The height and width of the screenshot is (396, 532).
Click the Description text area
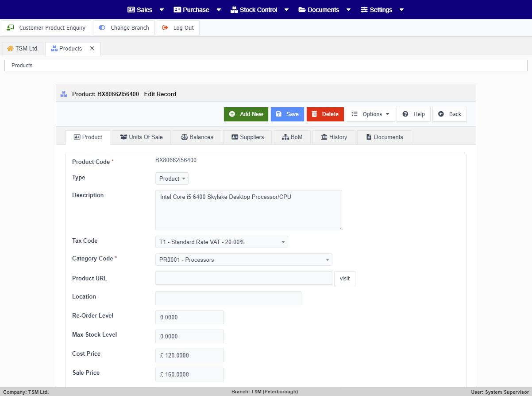tap(249, 210)
